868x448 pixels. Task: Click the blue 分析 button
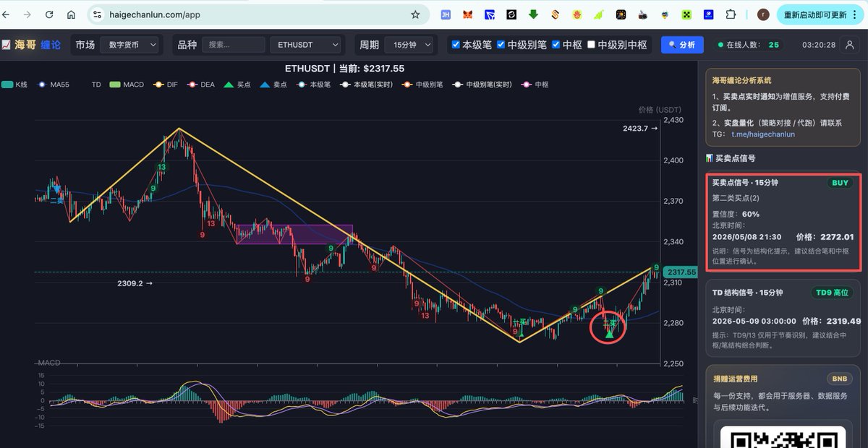pyautogui.click(x=682, y=45)
